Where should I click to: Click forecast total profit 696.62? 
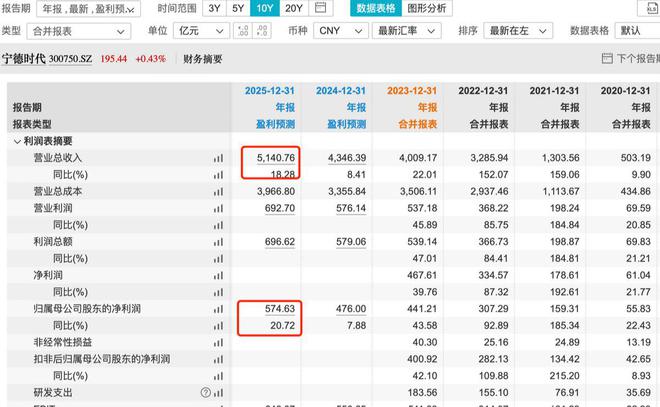(x=279, y=242)
